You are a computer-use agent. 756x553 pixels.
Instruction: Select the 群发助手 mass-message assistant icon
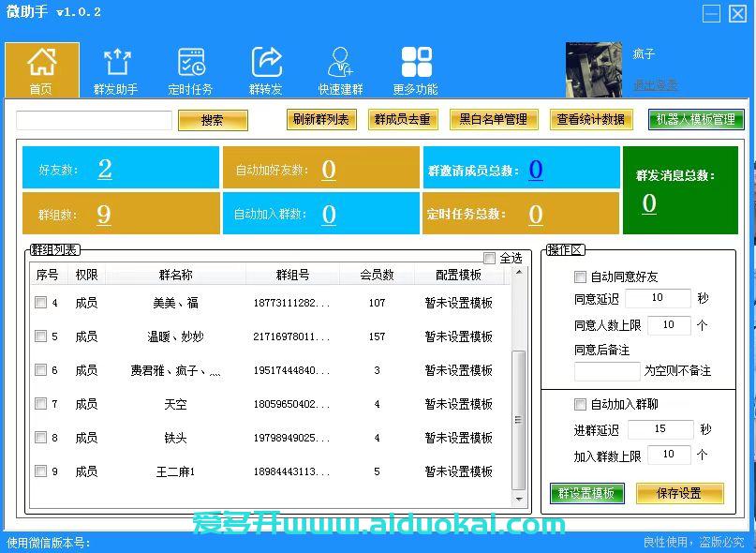[116, 67]
